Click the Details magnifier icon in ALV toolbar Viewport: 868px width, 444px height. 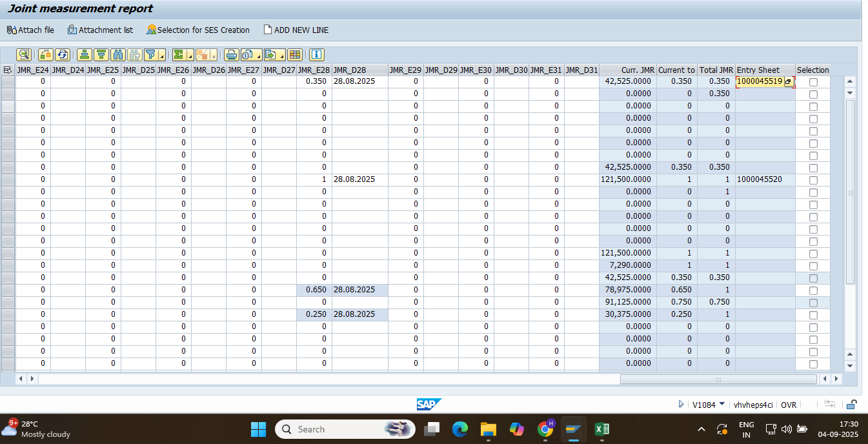[x=24, y=55]
